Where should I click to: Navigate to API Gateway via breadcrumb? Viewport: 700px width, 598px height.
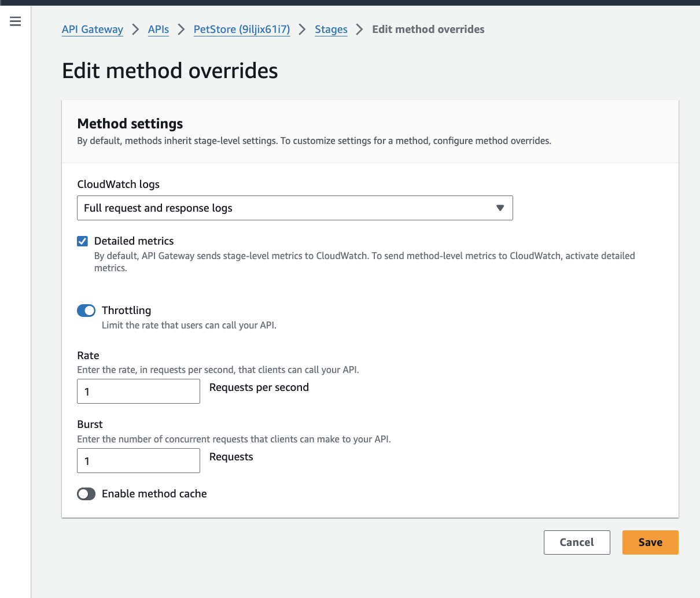coord(92,29)
